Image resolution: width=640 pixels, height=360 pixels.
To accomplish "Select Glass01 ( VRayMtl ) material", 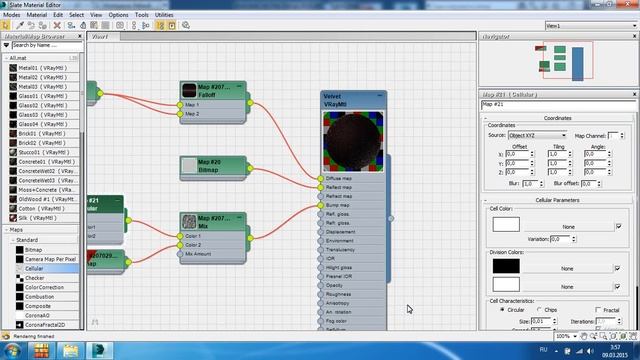I will (x=43, y=96).
